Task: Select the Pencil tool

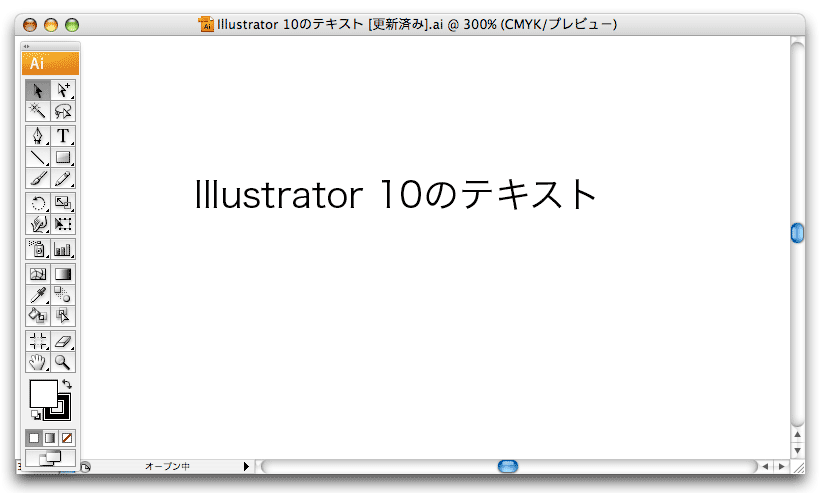Action: [x=63, y=178]
